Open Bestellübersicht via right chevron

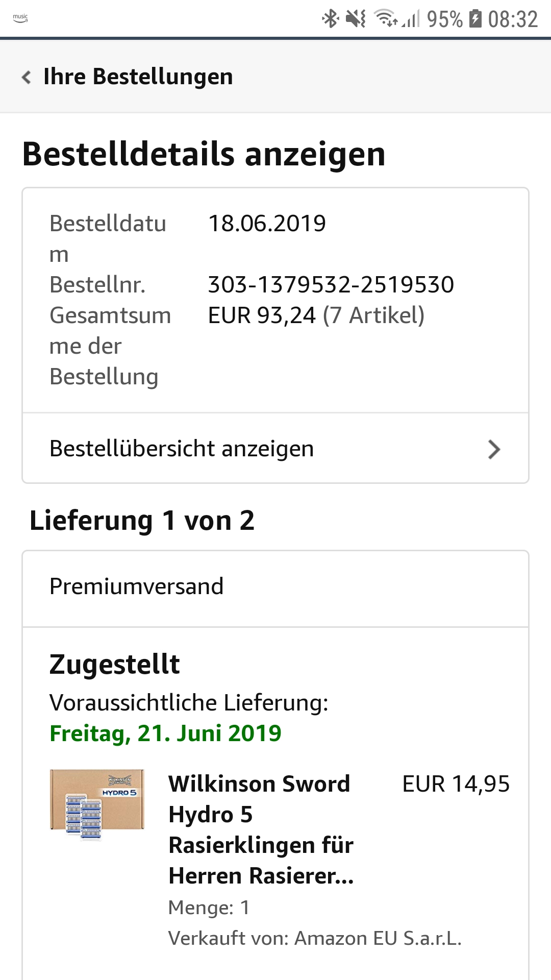493,449
